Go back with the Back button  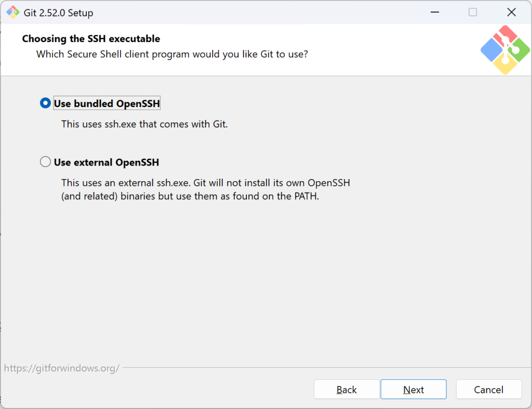tap(347, 390)
